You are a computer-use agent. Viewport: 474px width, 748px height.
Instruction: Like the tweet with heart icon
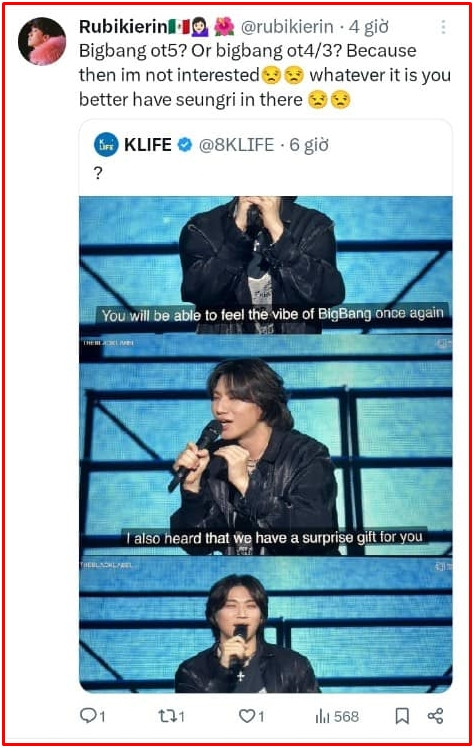coord(247,716)
